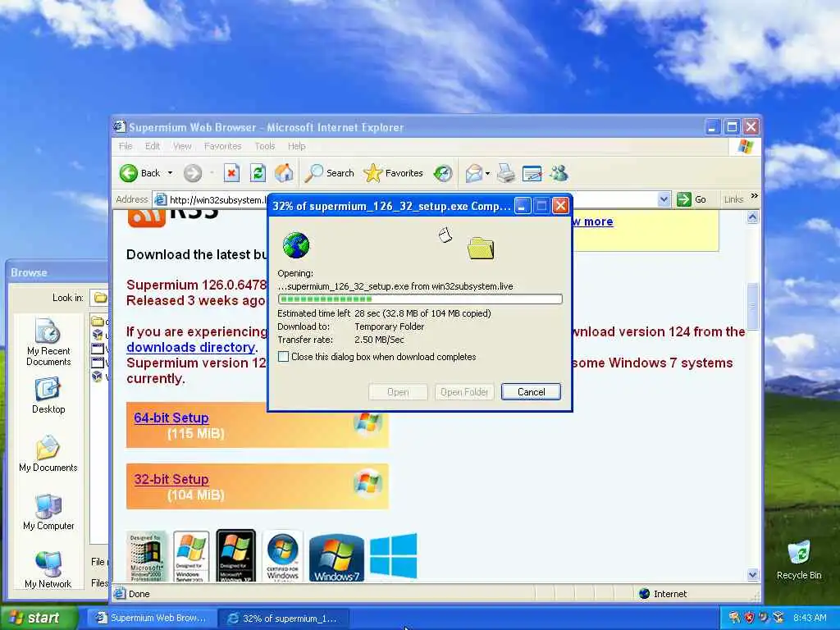Click the globe icon in download dialog
The width and height of the screenshot is (840, 630).
[x=295, y=245]
